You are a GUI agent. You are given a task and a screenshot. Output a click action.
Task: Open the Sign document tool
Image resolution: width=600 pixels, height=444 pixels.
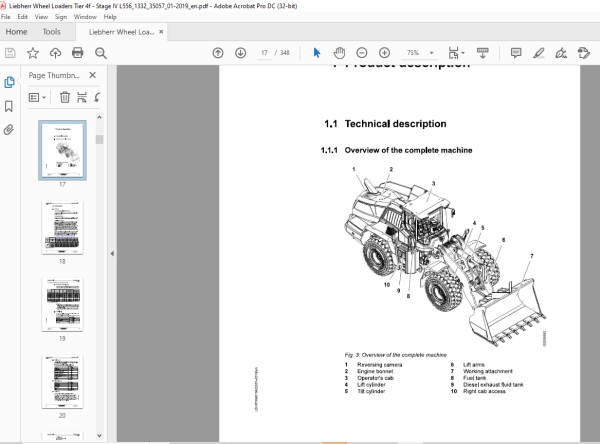[x=561, y=53]
